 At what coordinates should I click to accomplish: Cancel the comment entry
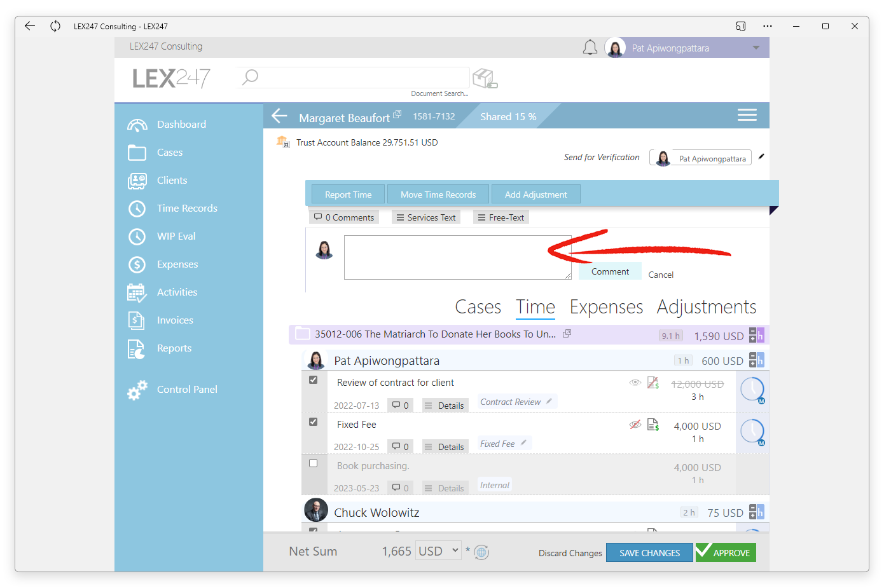pos(661,275)
